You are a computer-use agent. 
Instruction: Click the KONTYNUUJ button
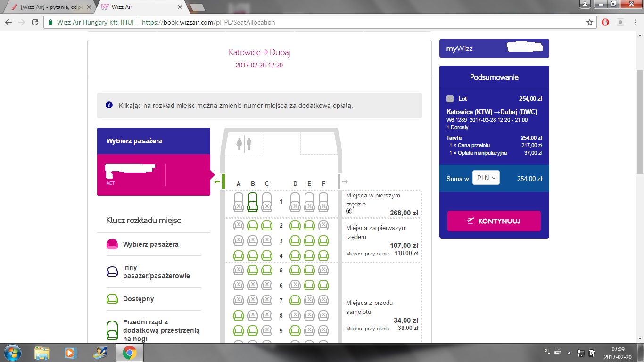tap(494, 221)
